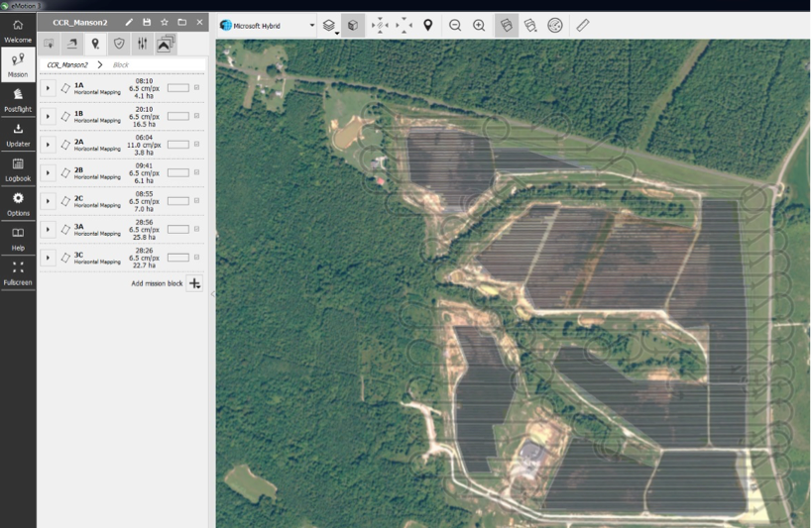Image resolution: width=812 pixels, height=528 pixels.
Task: Zoom in on the map
Action: 479,26
